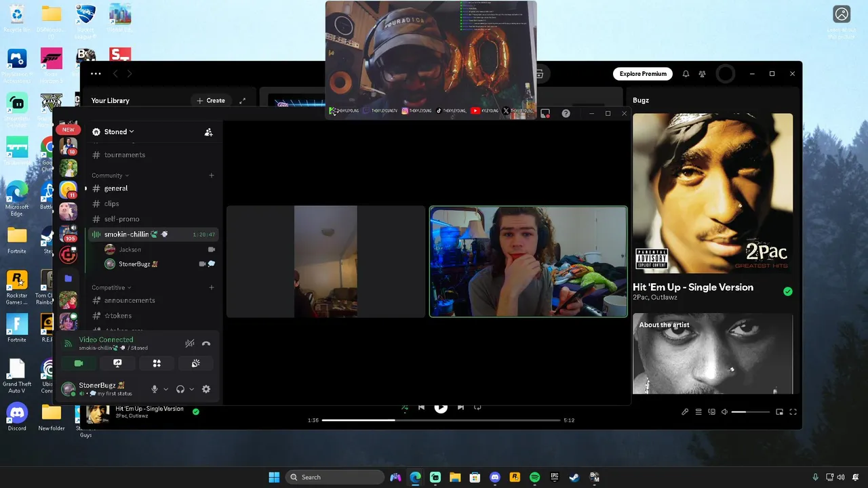
Task: Toggle liked checkmark in bottom player bar
Action: pyautogui.click(x=195, y=411)
